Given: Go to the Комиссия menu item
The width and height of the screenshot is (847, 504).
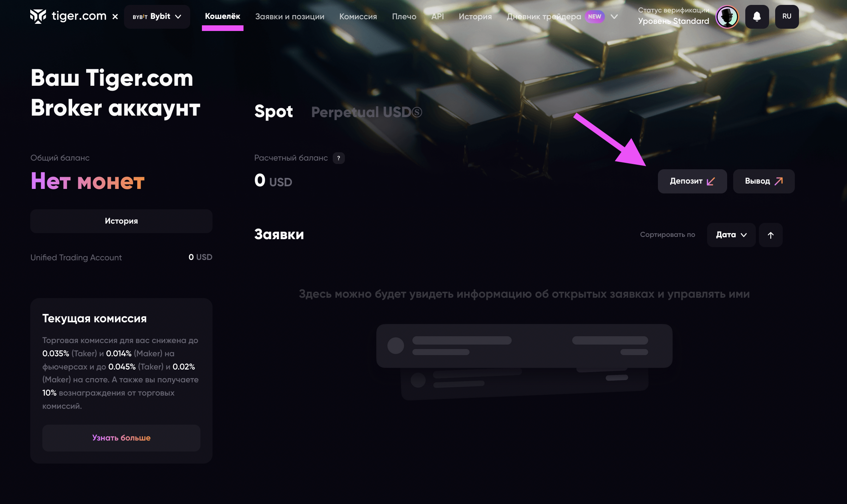Looking at the screenshot, I should click(358, 17).
